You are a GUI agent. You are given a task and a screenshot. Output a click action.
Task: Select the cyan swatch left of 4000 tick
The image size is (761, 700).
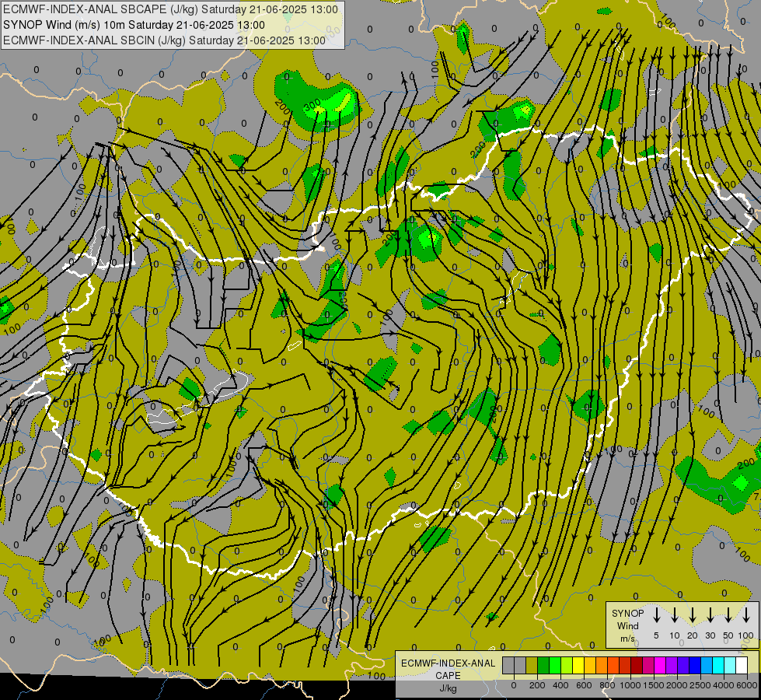click(718, 666)
